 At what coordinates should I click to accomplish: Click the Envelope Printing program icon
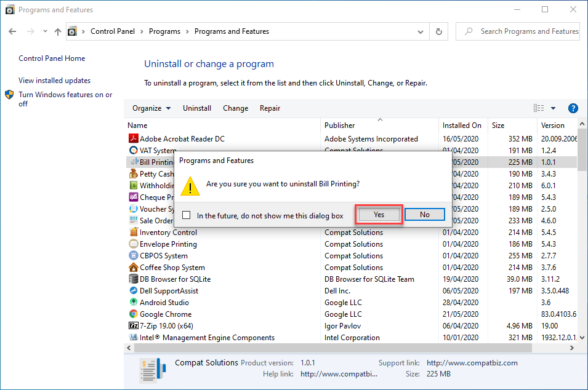pyautogui.click(x=133, y=244)
